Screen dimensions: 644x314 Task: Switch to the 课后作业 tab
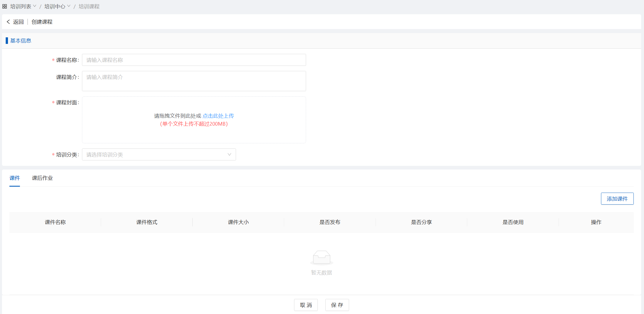pyautogui.click(x=42, y=178)
